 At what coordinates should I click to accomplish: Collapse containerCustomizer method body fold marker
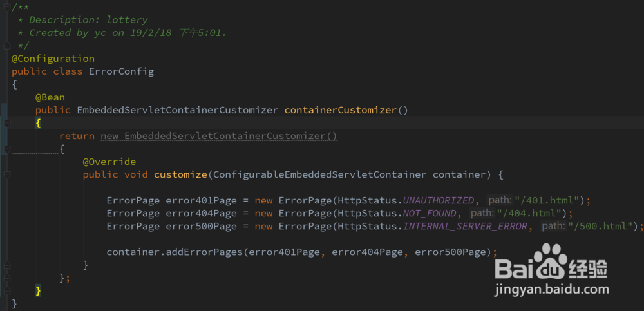point(6,123)
